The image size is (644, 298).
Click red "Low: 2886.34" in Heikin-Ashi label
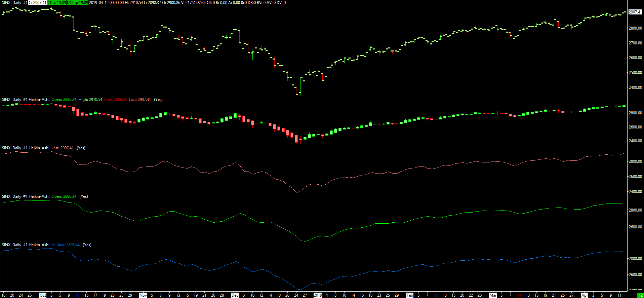[116, 100]
